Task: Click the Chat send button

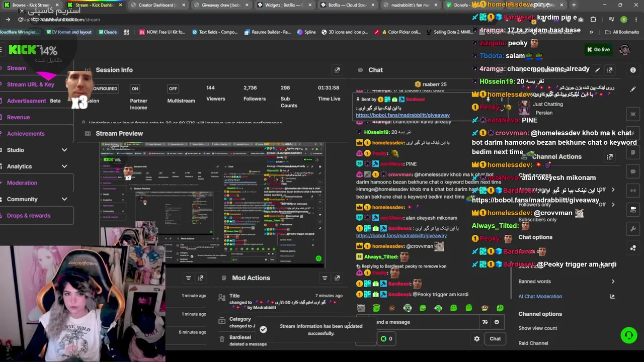Action: (x=495, y=339)
